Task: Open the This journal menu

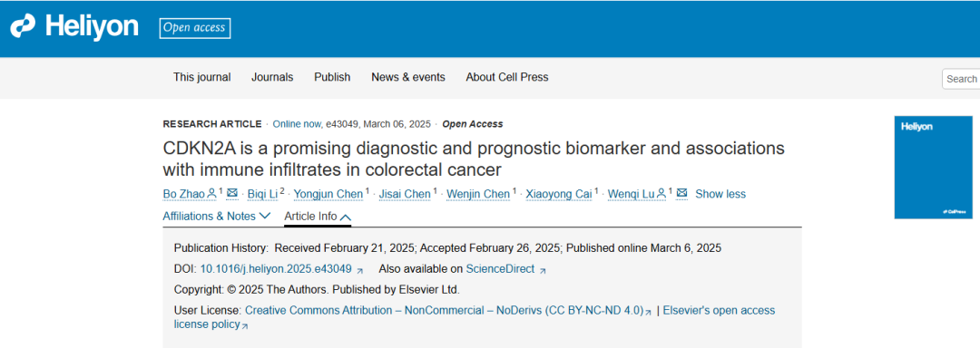Action: tap(201, 77)
